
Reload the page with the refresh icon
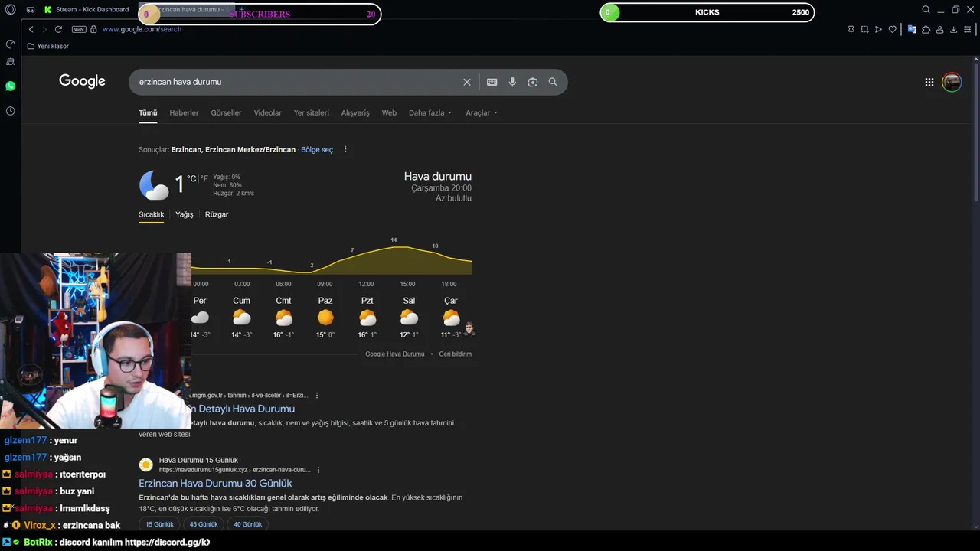pos(58,29)
